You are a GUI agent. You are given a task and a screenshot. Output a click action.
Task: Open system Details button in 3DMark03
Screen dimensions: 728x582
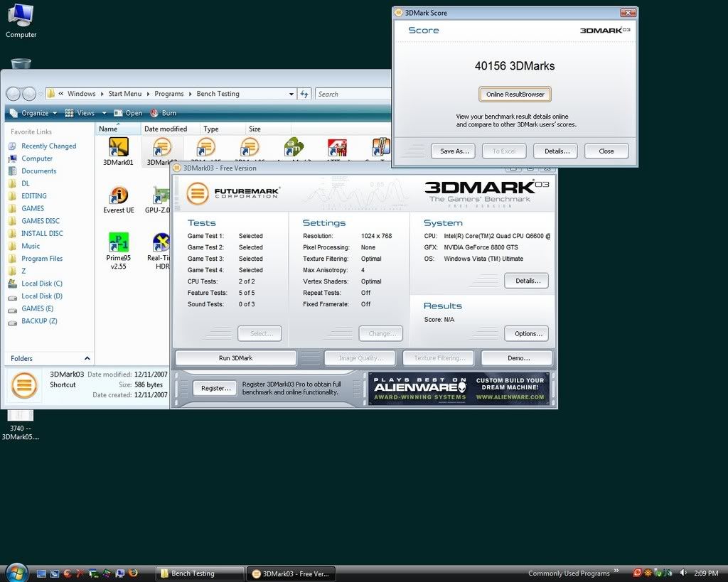[528, 281]
